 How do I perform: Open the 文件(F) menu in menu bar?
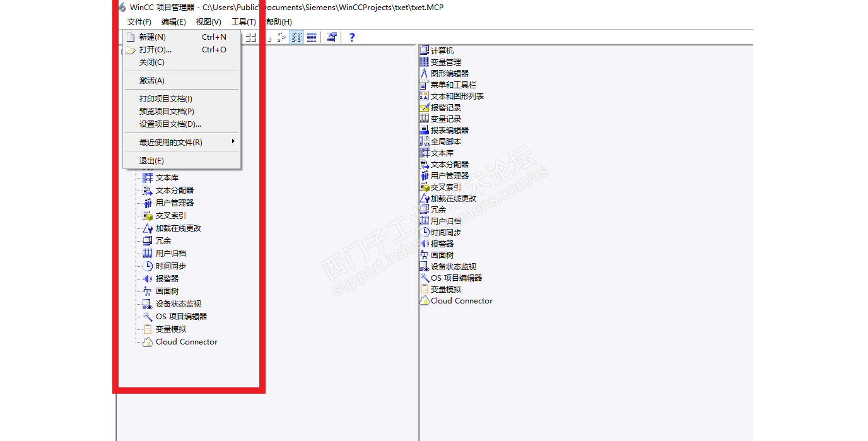click(x=139, y=22)
